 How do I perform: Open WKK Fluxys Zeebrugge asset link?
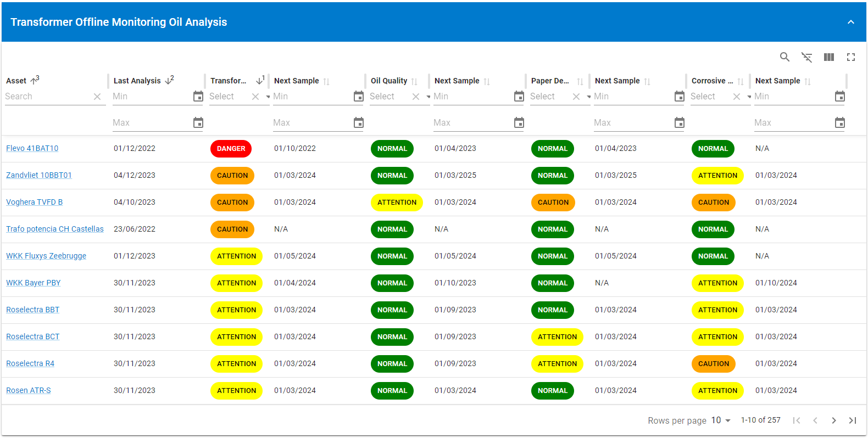click(x=46, y=256)
